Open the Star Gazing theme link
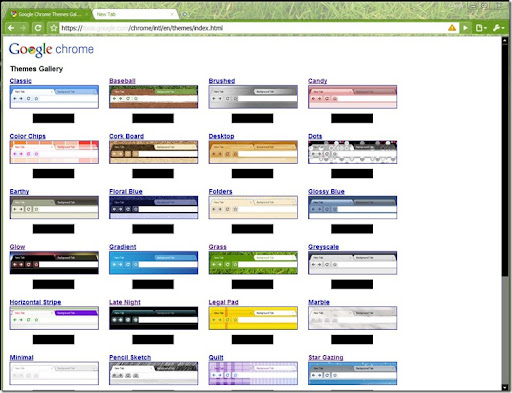The width and height of the screenshot is (512, 393). (326, 357)
